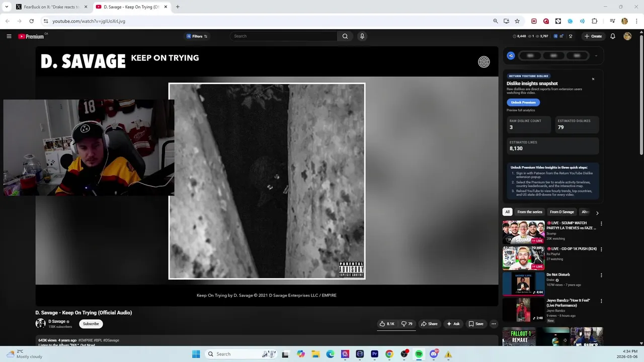644x362 pixels.
Task: Open the YouTube guide hamburger menu
Action: (9, 36)
